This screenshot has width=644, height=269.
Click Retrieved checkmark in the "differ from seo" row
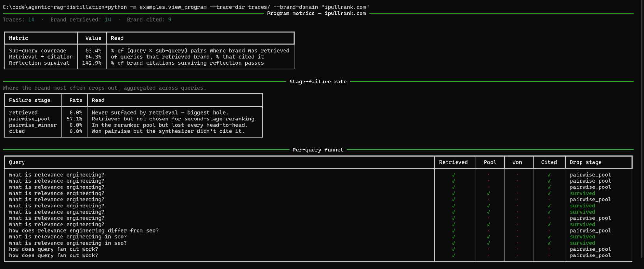pos(454,231)
